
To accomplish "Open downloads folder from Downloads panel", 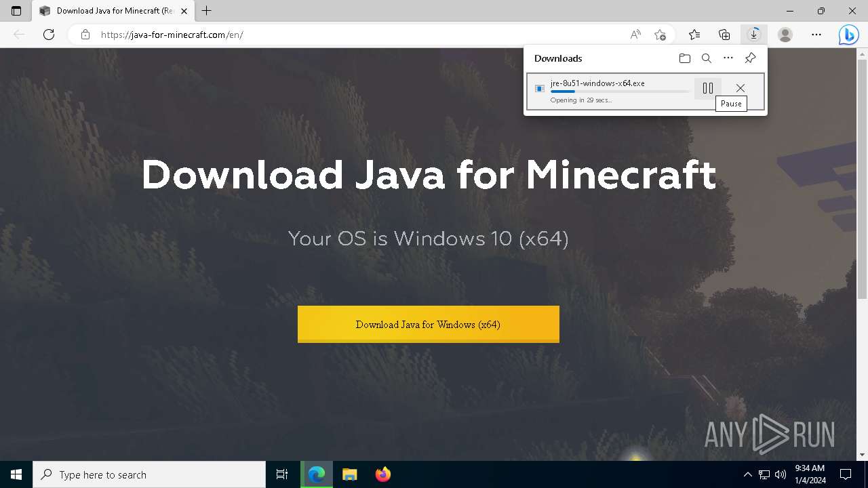I will 685,58.
